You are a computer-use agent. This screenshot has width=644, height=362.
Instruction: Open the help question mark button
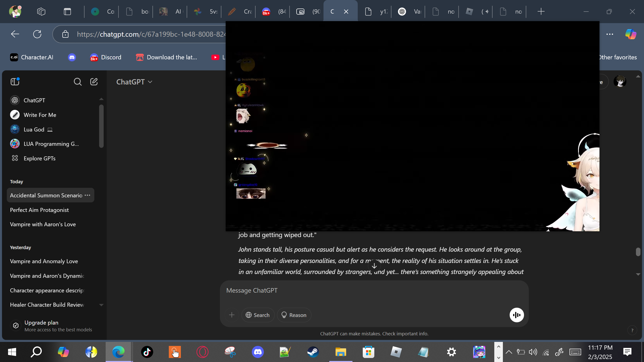click(x=632, y=330)
